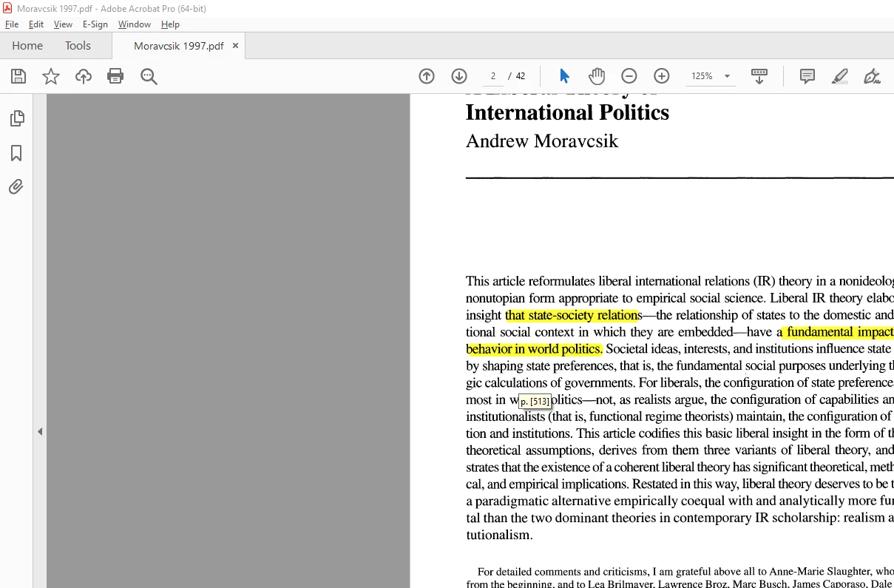Open find text magnifier icon
This screenshot has width=894, height=588.
pos(149,76)
